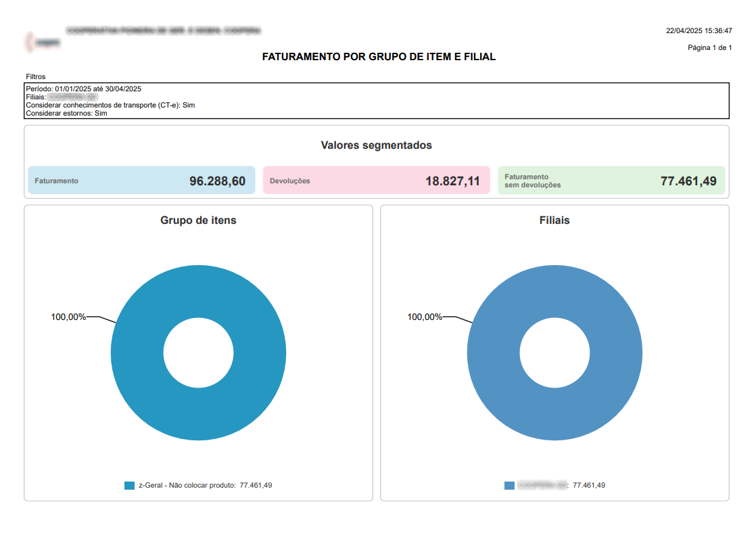Click the Considerar estornos: Sim filter line
The image size is (756, 535).
[x=66, y=113]
